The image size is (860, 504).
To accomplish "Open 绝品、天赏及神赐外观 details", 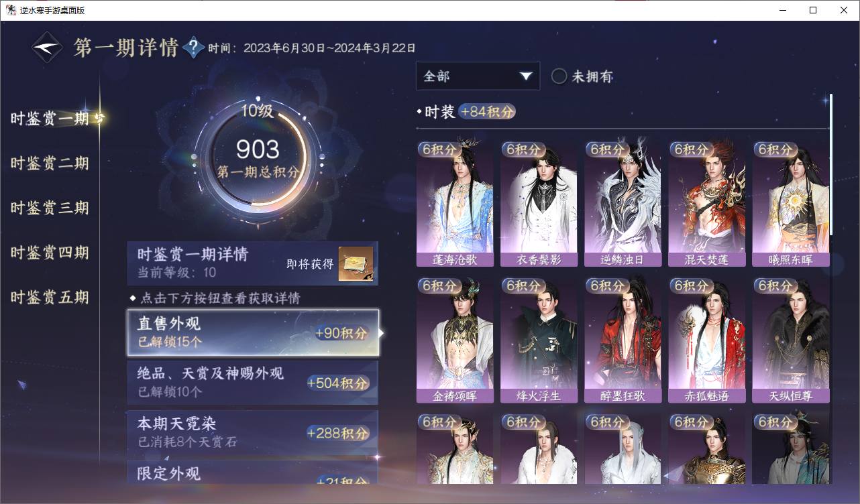I will click(x=253, y=383).
